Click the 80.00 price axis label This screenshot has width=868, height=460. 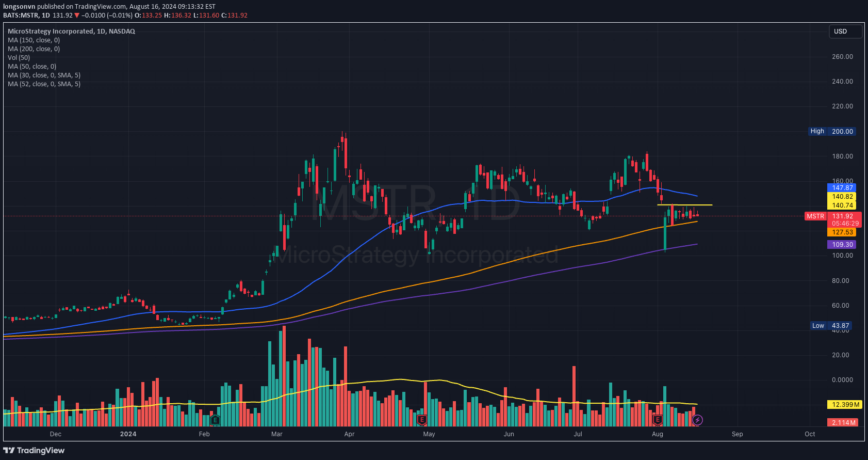pos(841,281)
